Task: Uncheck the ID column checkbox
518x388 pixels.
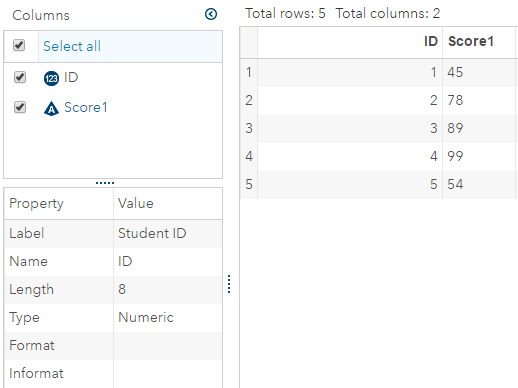Action: tap(20, 77)
